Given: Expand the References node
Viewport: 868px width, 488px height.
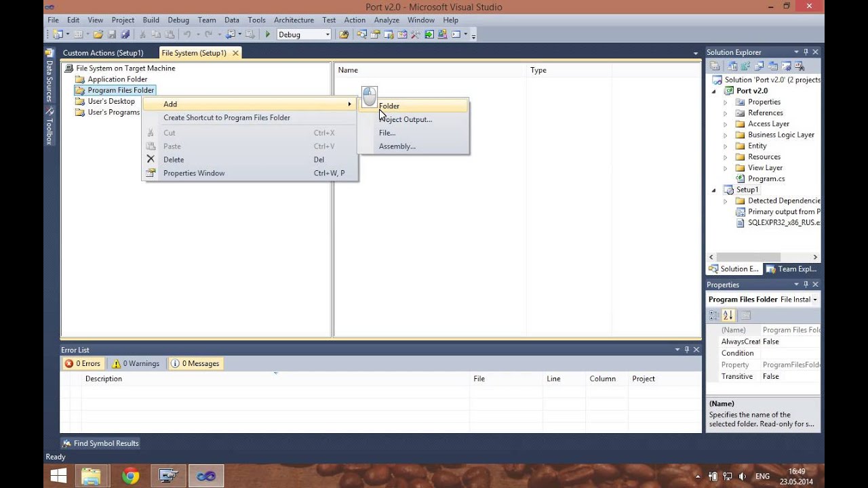Looking at the screenshot, I should (x=726, y=113).
